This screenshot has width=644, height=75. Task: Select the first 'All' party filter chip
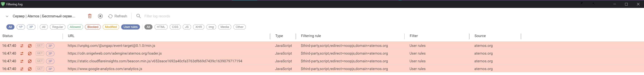(10, 27)
